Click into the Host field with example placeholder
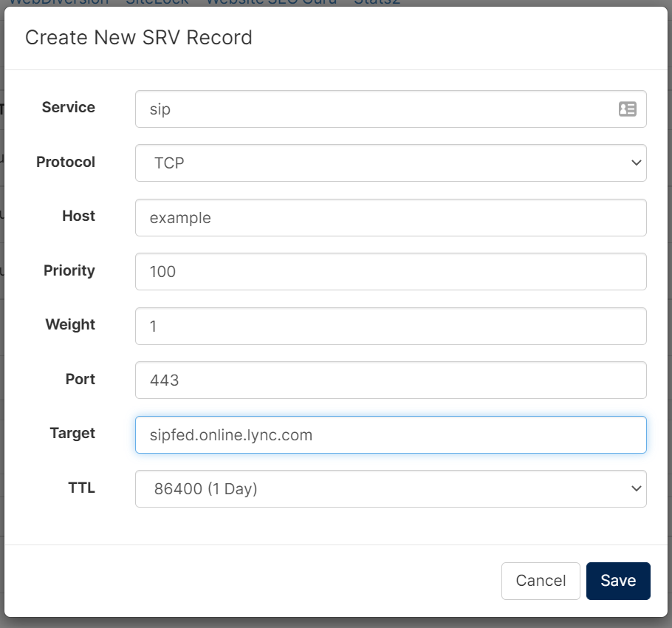This screenshot has width=672, height=628. point(391,217)
